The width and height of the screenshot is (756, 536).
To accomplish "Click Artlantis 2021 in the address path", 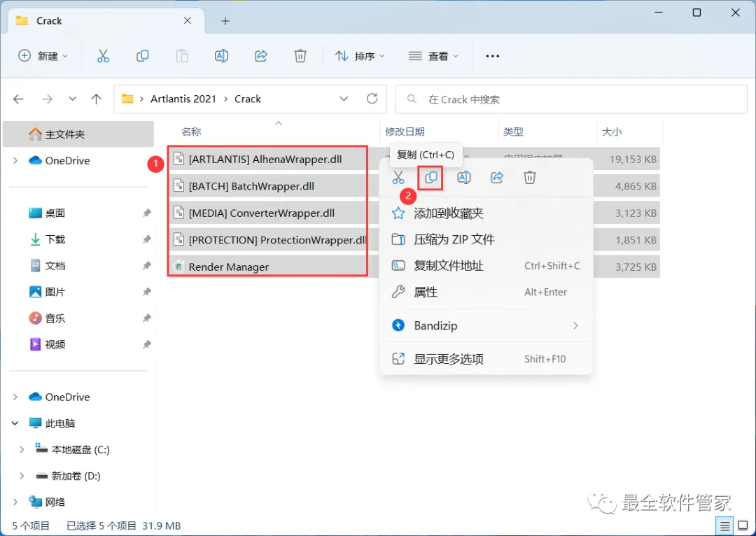I will [x=183, y=99].
